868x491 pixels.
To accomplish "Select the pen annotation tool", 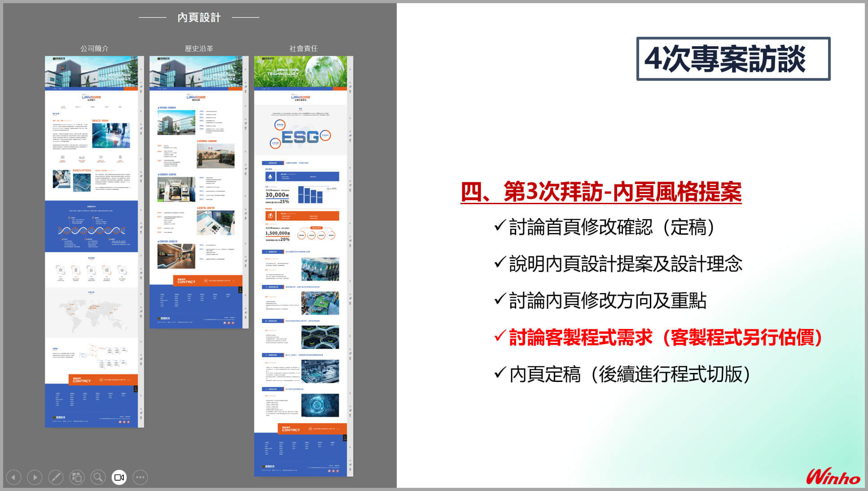I will click(x=55, y=477).
